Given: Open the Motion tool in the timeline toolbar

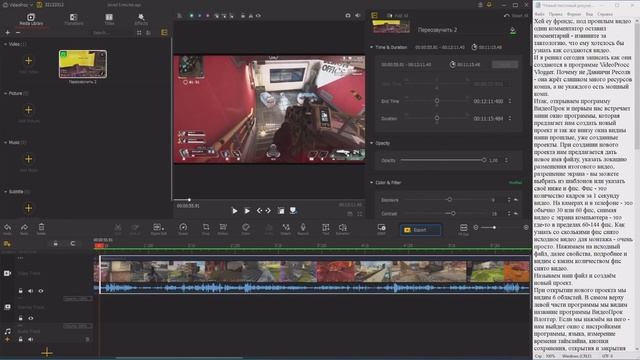Looking at the screenshot, I should point(223,227).
